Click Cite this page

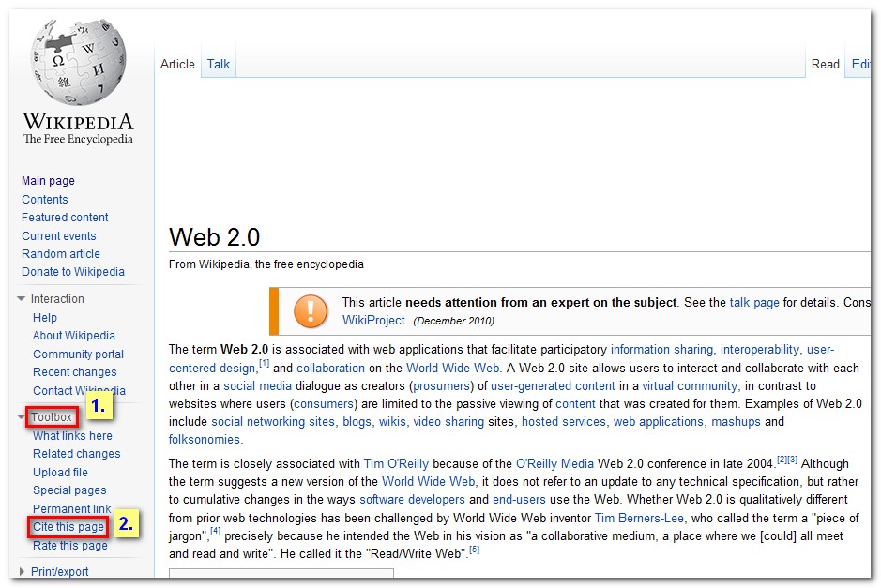coord(68,527)
